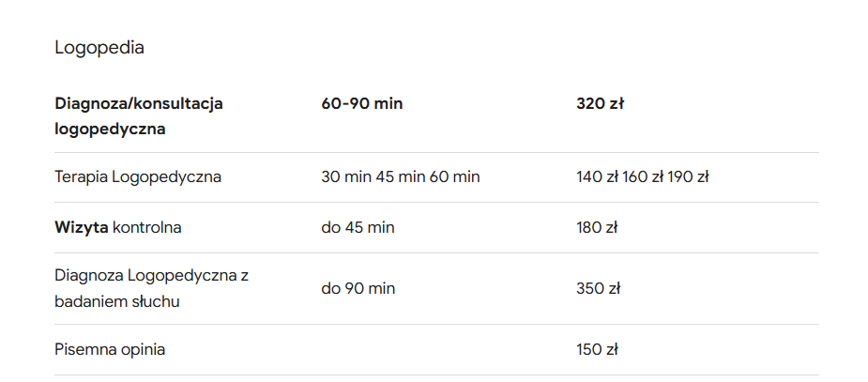Click the bold word Wizyta
The height and width of the screenshot is (382, 868).
[82, 227]
